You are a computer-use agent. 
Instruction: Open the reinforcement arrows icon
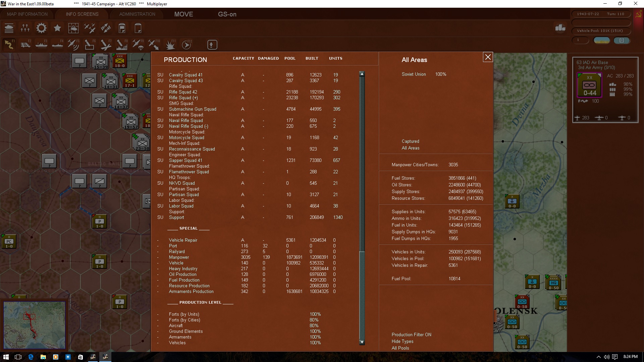point(106,28)
